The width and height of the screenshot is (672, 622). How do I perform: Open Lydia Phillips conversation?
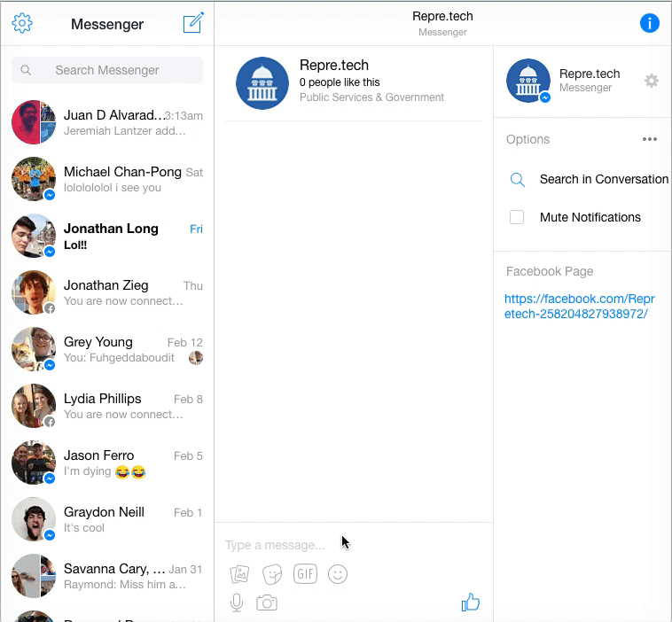point(107,406)
